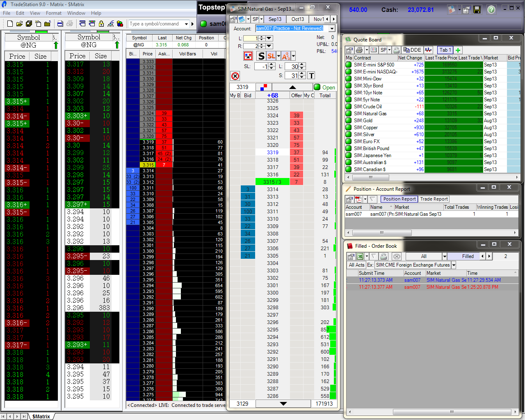Click the Filled status button in Order Book

tap(468, 256)
